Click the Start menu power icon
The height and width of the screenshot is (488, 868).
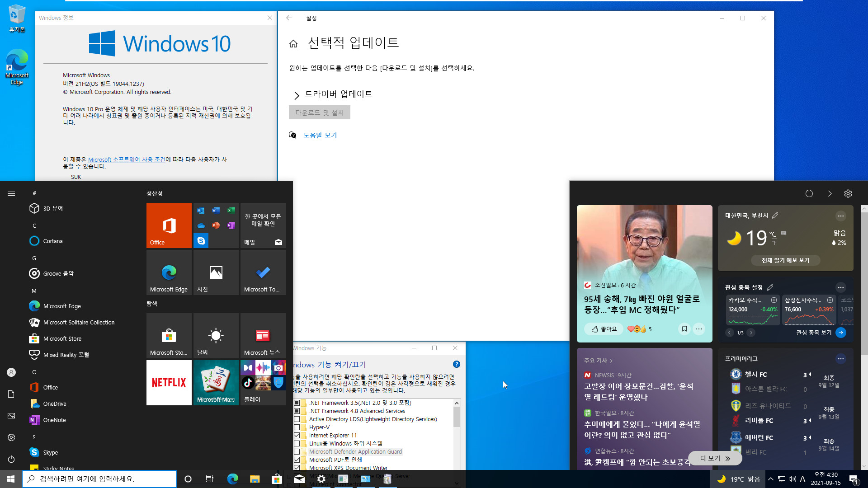[x=11, y=459]
